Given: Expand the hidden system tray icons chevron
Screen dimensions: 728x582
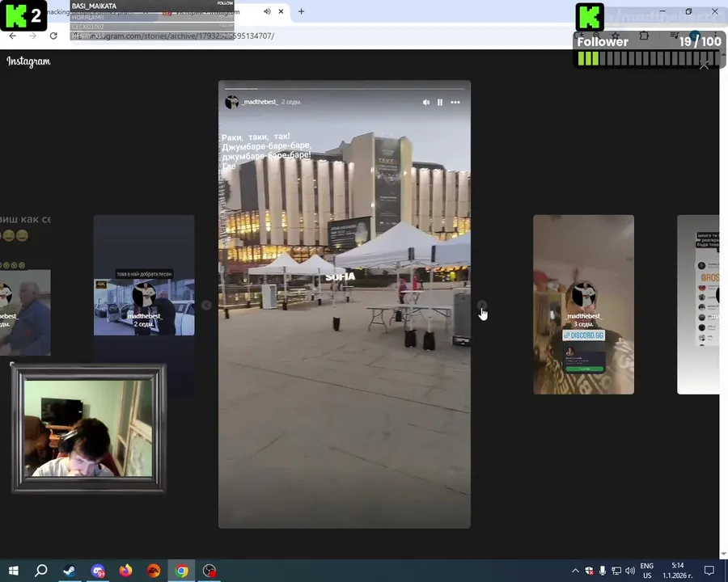Looking at the screenshot, I should [575, 571].
